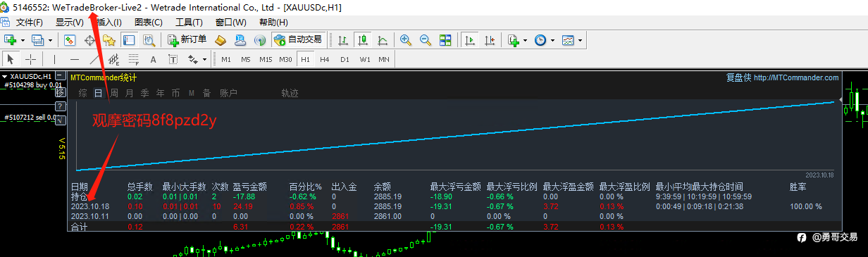Select the vertical line tool
The height and width of the screenshot is (257, 868).
click(x=54, y=59)
